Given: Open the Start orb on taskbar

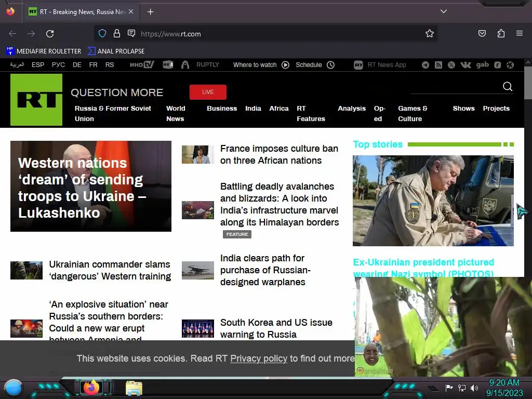Looking at the screenshot, I should [13, 388].
